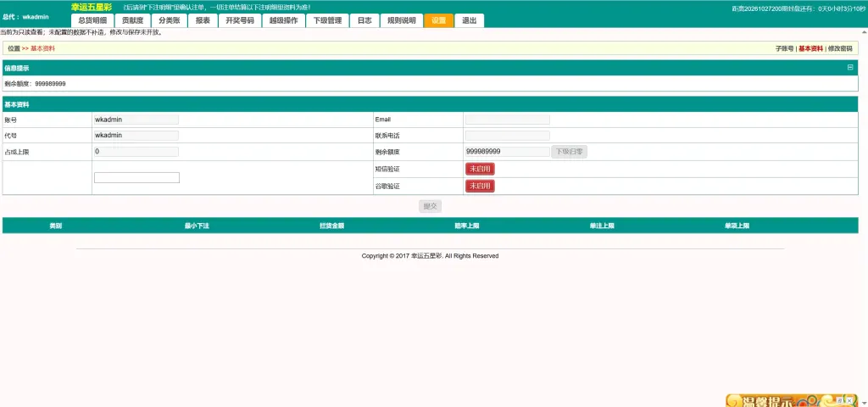Click the scrollbar down arrow
Screen dimensions: 868x407
(x=862, y=403)
